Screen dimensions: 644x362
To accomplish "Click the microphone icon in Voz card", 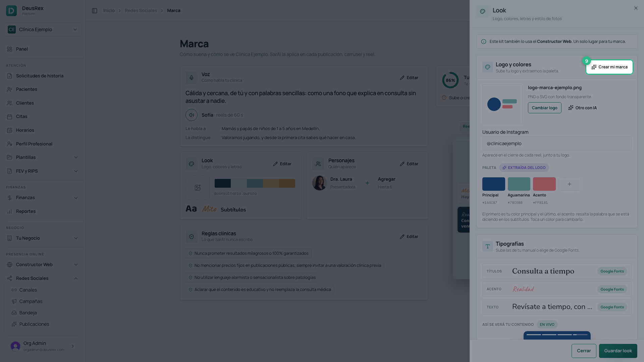I will (x=192, y=77).
